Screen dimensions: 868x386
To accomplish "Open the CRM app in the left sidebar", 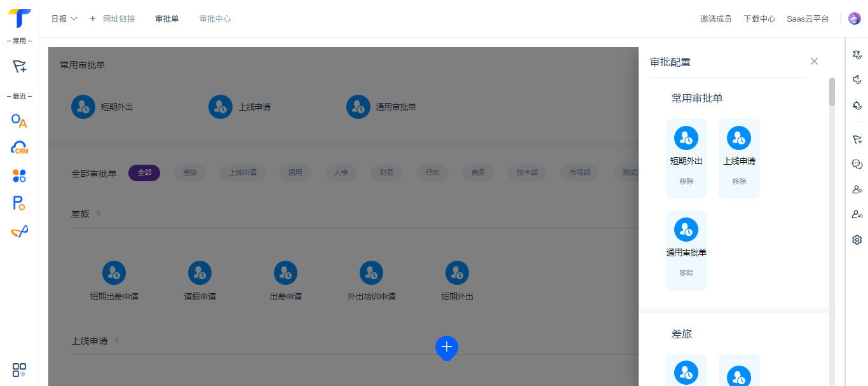I will [19, 148].
